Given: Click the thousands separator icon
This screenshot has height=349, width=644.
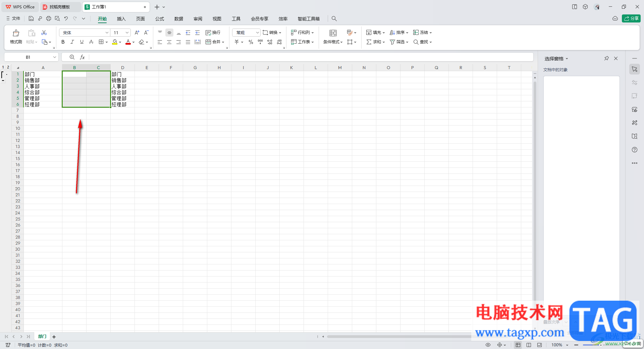Looking at the screenshot, I should (260, 42).
